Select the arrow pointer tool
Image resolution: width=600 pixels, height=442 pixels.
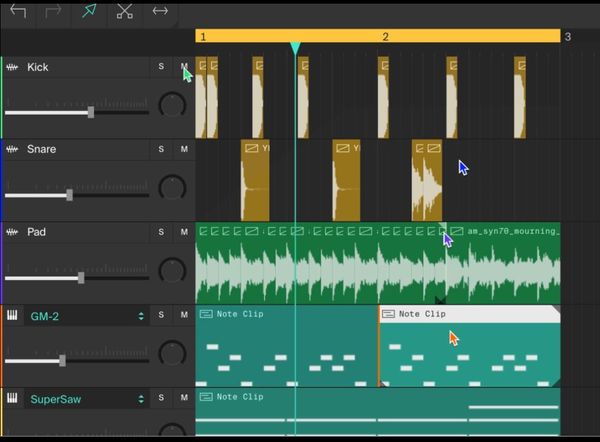(x=89, y=11)
